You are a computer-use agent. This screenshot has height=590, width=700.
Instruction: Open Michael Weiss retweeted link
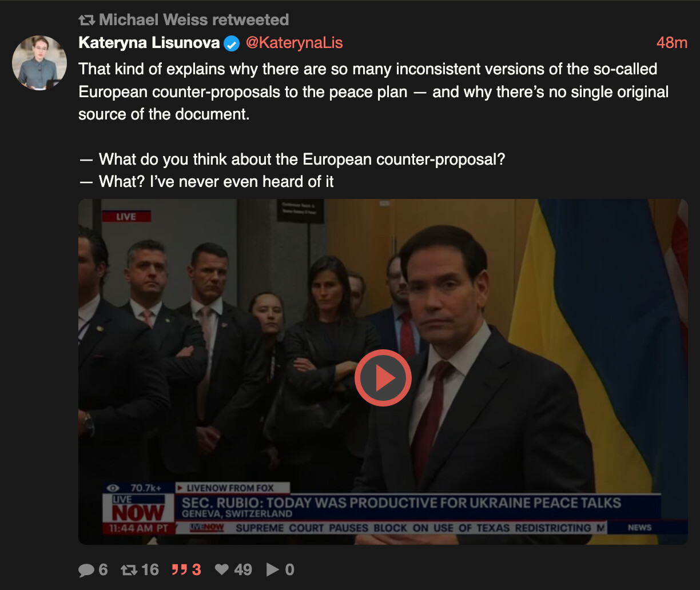[194, 19]
